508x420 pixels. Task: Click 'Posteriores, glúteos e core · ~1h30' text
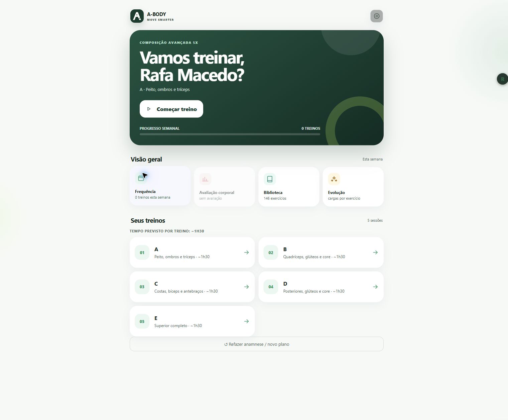pos(314,291)
